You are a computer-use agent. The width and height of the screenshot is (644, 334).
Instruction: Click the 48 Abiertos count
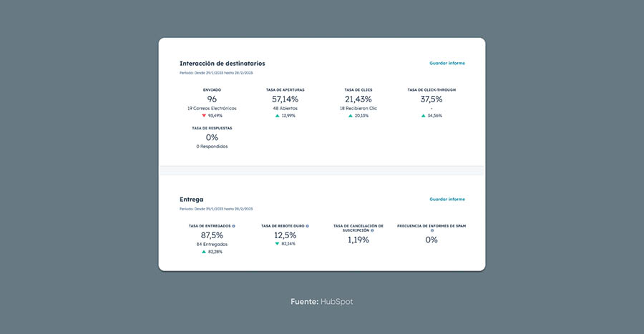point(285,108)
